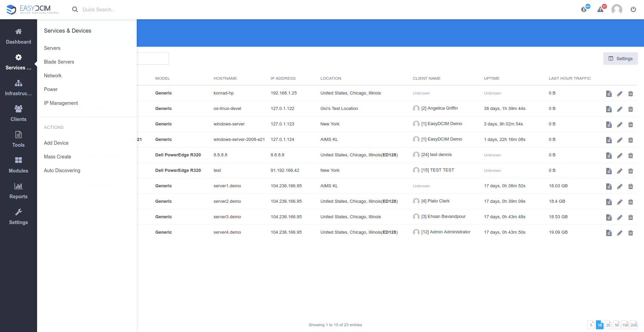Open the Tools document icon
This screenshot has height=332, width=644.
coord(19,135)
